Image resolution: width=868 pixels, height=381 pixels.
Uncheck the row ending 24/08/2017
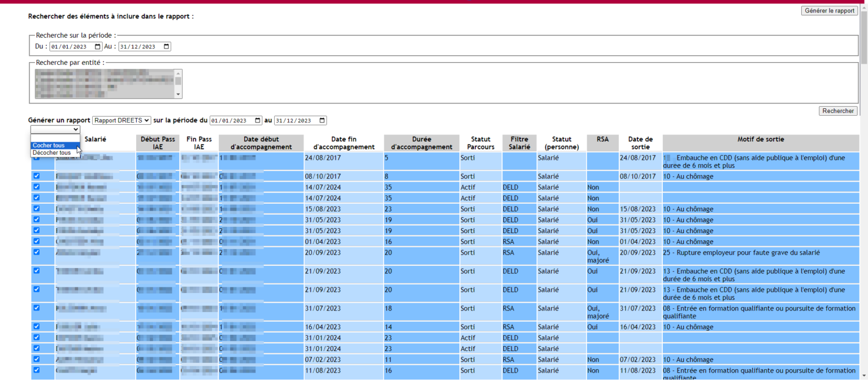tap(37, 158)
